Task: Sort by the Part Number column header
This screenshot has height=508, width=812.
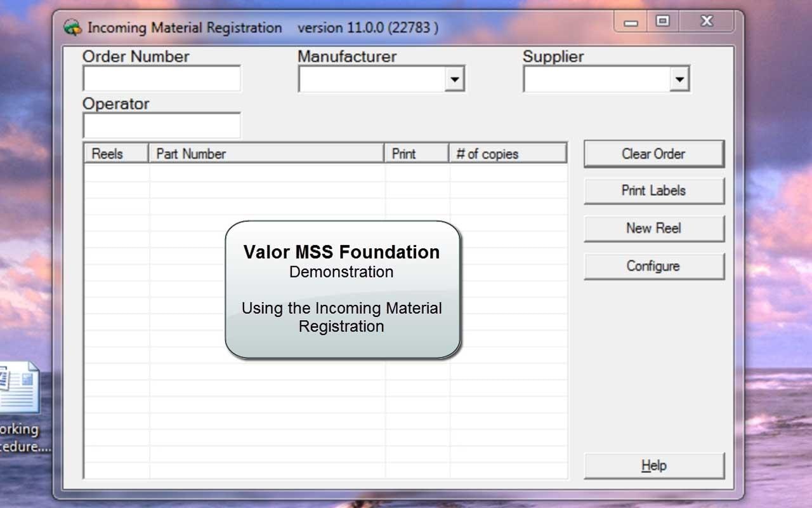Action: click(x=266, y=154)
